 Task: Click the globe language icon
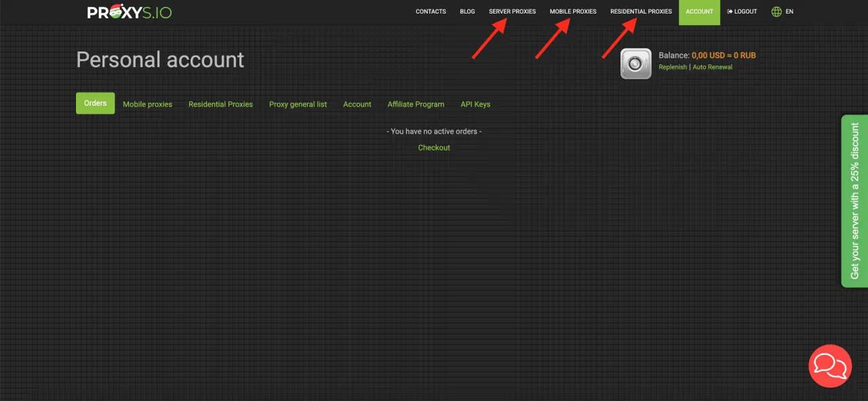[776, 12]
